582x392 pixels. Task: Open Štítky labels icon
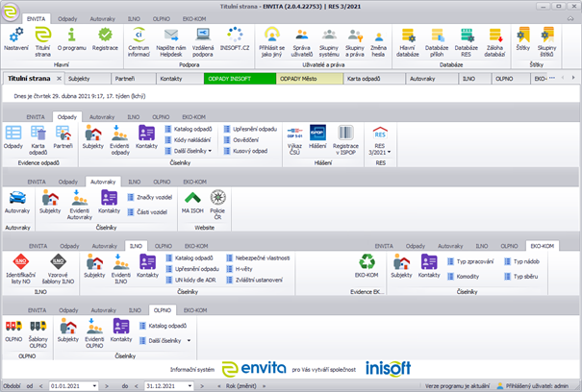tap(523, 39)
